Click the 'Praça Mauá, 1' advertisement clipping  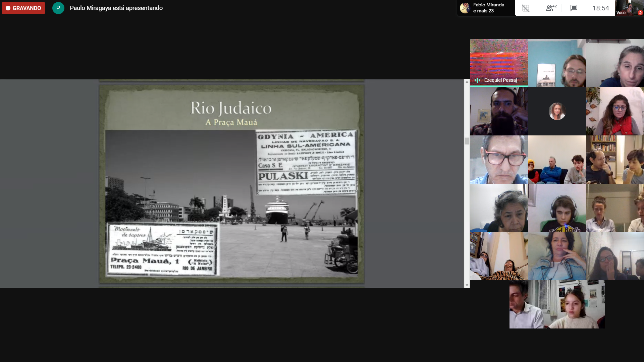(163, 249)
